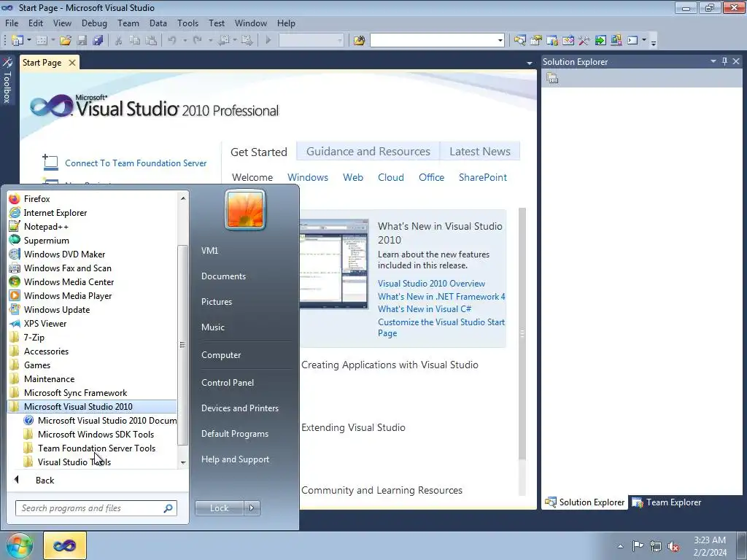
Task: Switch to the Latest News tab
Action: (480, 152)
